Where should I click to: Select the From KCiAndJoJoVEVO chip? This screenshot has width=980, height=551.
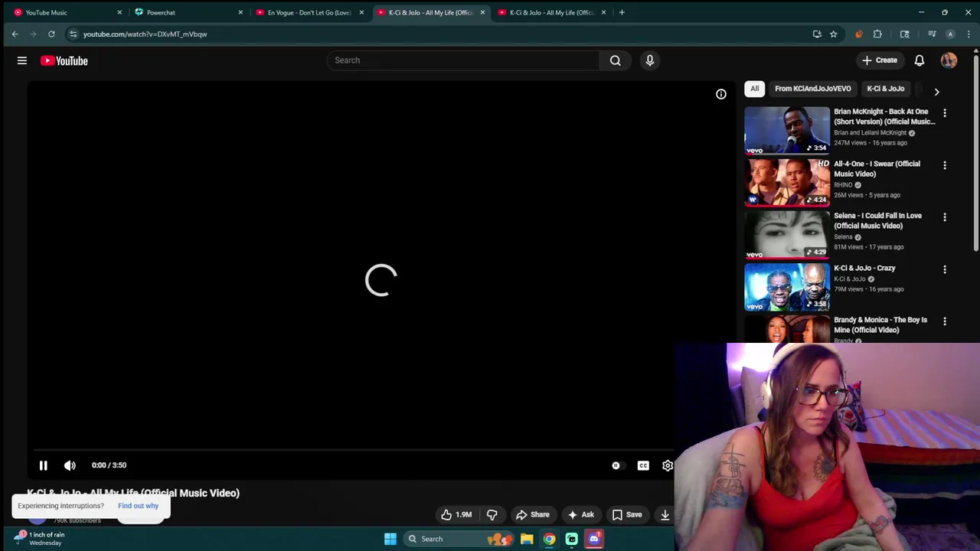point(812,89)
